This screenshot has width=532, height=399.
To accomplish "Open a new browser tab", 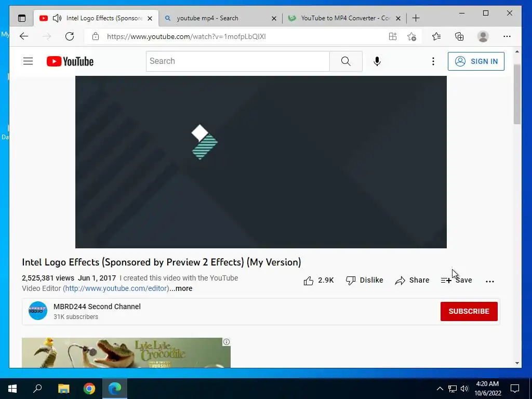I will pyautogui.click(x=416, y=18).
